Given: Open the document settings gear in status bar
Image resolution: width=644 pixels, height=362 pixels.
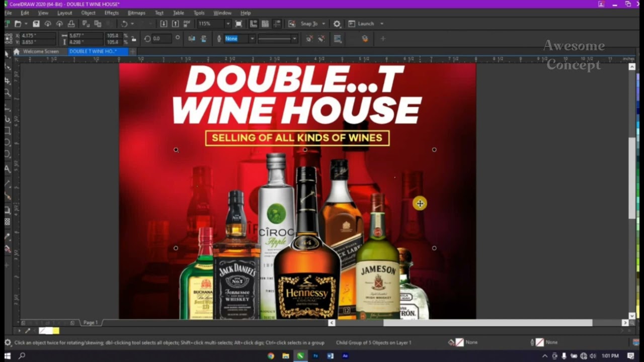Looking at the screenshot, I should click(x=8, y=343).
